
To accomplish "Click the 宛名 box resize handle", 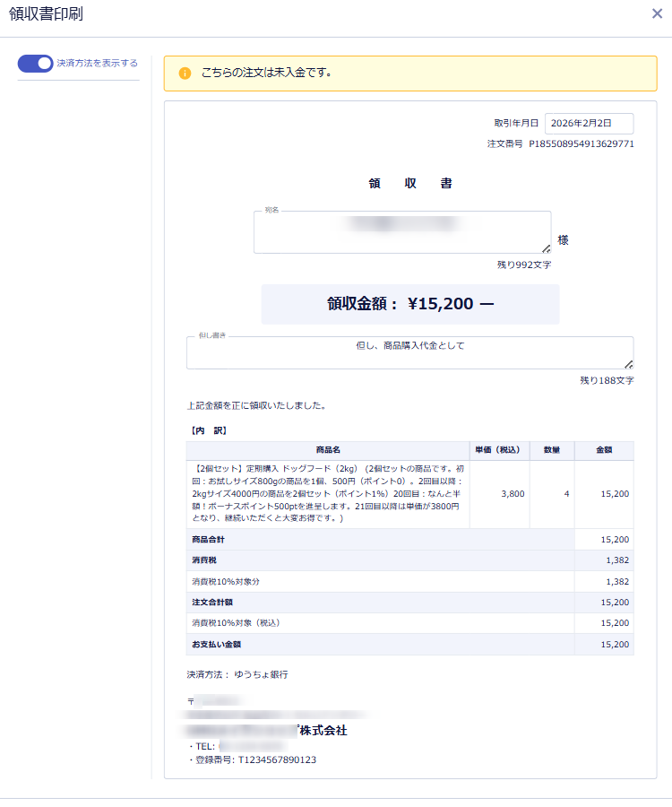I will 546,248.
